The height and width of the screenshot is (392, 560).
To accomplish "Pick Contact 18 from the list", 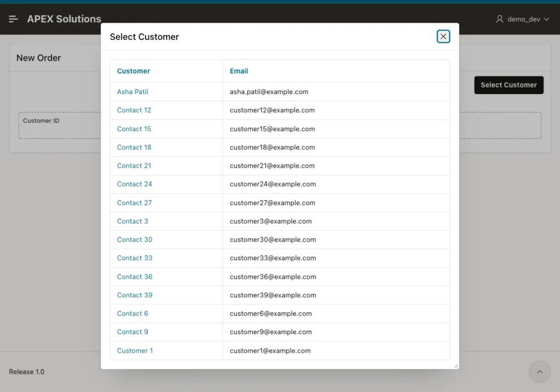I will (x=134, y=147).
